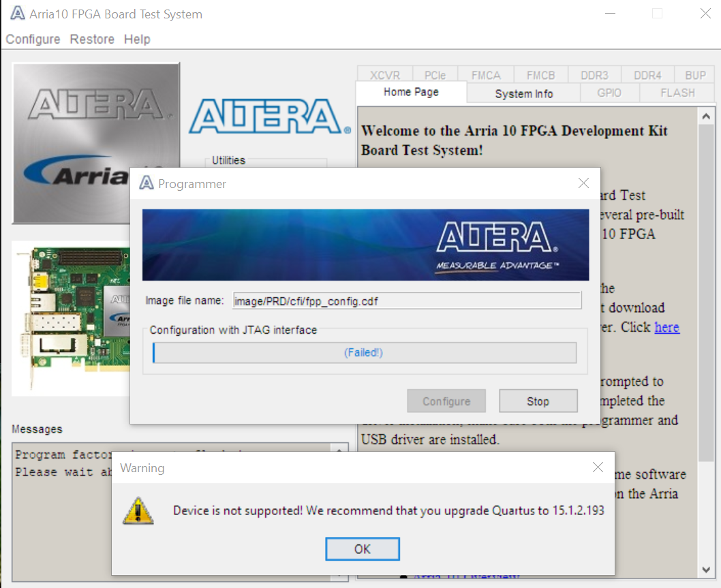Click the 'Program factor' message line
The height and width of the screenshot is (588, 721).
pos(63,454)
